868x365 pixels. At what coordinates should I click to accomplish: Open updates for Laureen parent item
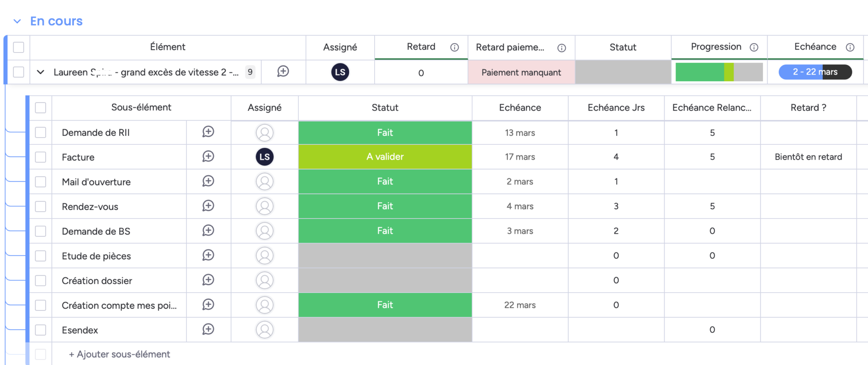point(283,72)
